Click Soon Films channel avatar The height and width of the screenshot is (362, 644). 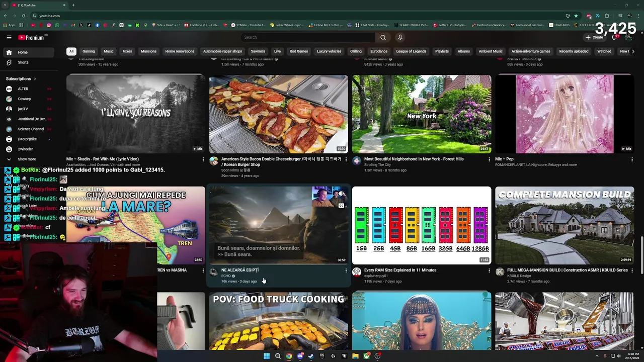[214, 161]
